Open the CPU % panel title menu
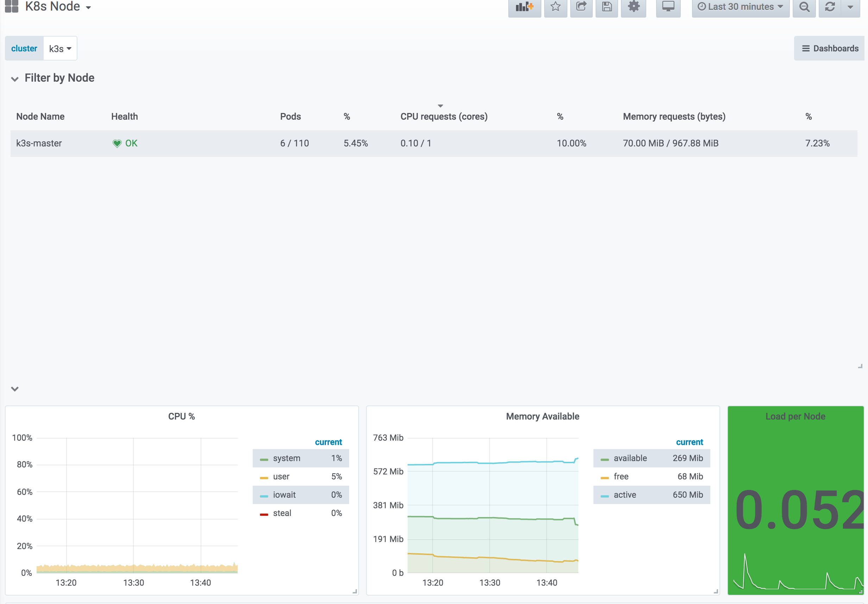Screen dimensions: 868x604 [x=182, y=416]
